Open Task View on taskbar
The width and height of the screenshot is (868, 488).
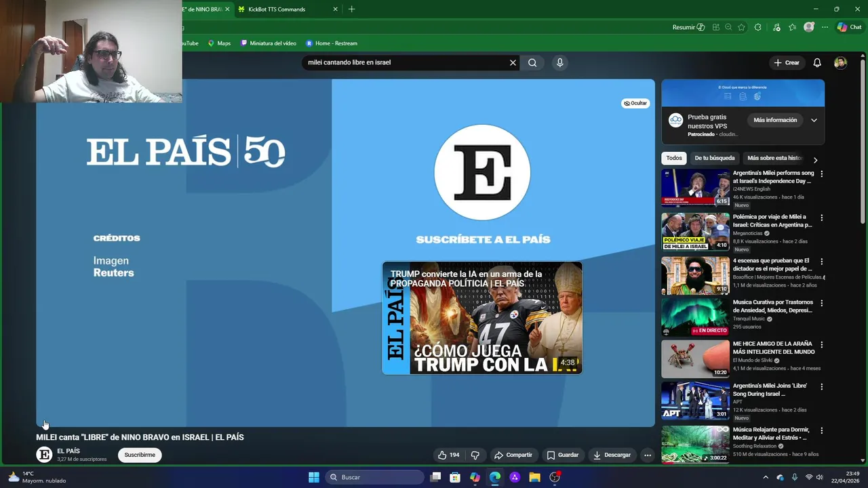[x=436, y=477]
